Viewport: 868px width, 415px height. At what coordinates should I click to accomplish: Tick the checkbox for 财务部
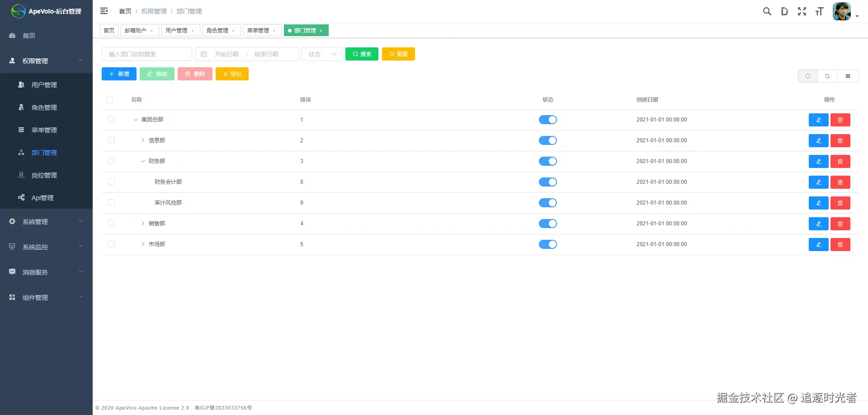tap(111, 161)
